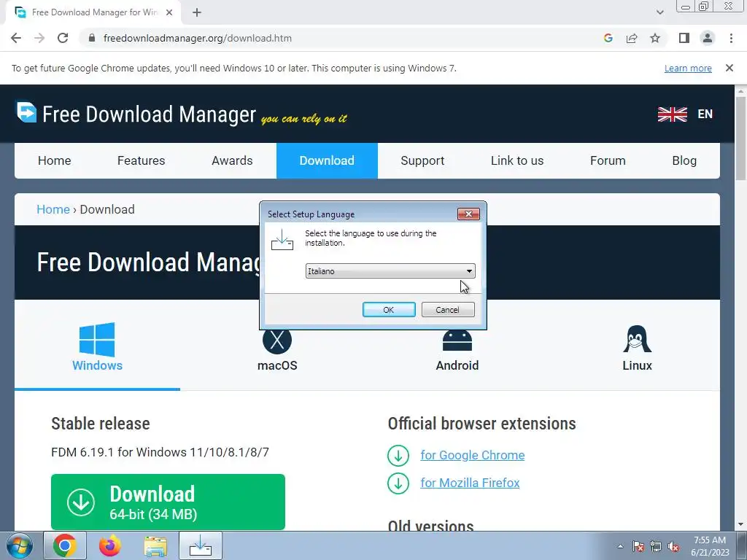Open File Explorer from the taskbar
747x560 pixels.
155,546
